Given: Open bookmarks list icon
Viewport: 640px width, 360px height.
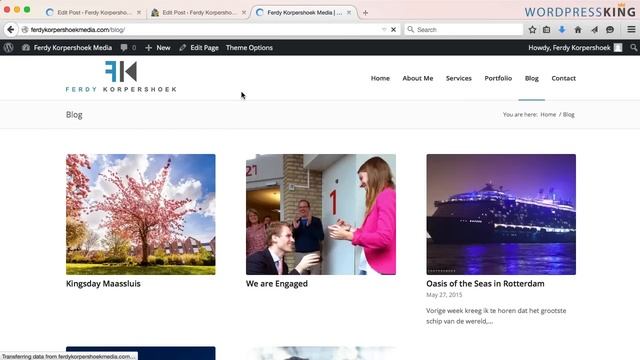Looking at the screenshot, I should point(547,29).
